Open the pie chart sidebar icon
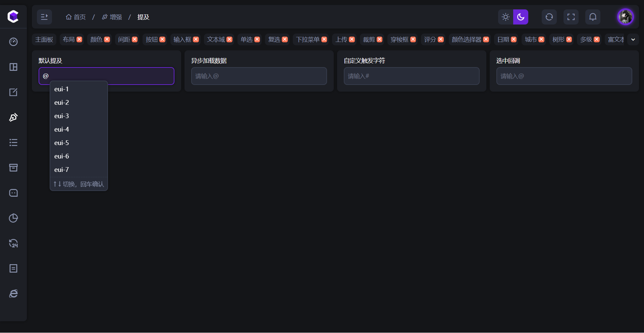This screenshot has height=333, width=644. coord(13,218)
